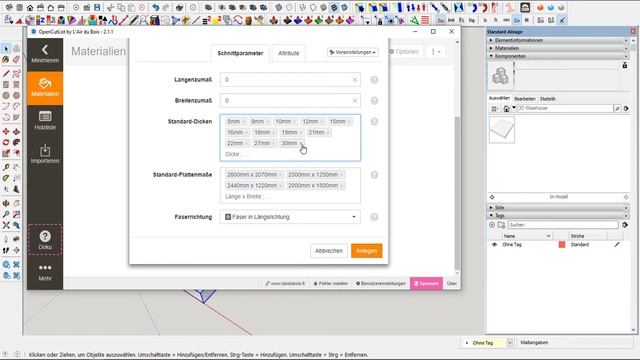640x360 pixels.
Task: Click the Anlegen button
Action: pyautogui.click(x=367, y=251)
